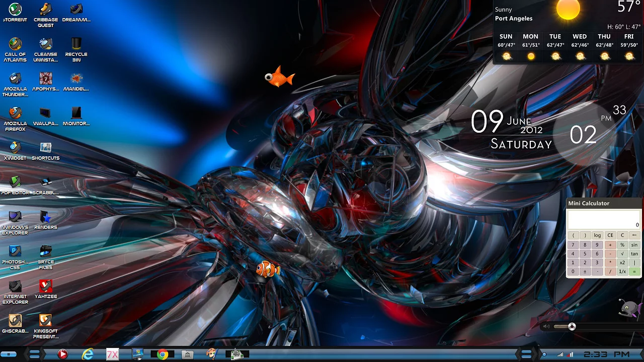Image resolution: width=644 pixels, height=362 pixels.
Task: Click the Mini Calculator display field
Action: pyautogui.click(x=603, y=220)
